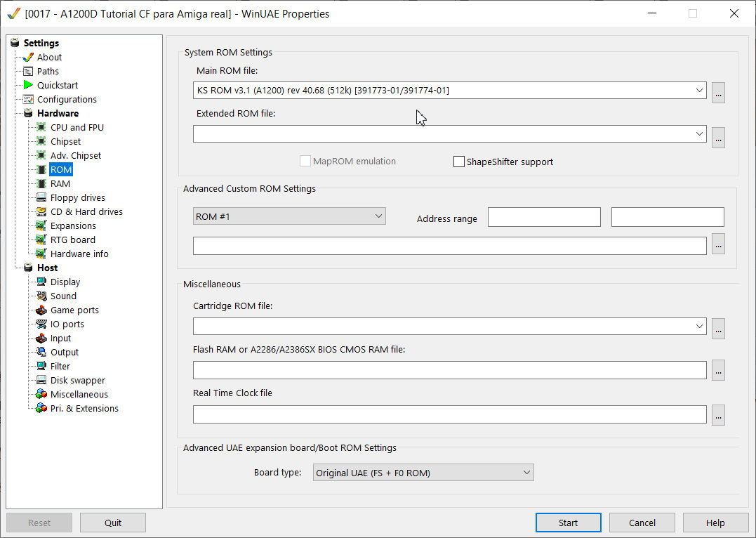Open the Main ROM file dropdown
756x538 pixels.
[699, 90]
